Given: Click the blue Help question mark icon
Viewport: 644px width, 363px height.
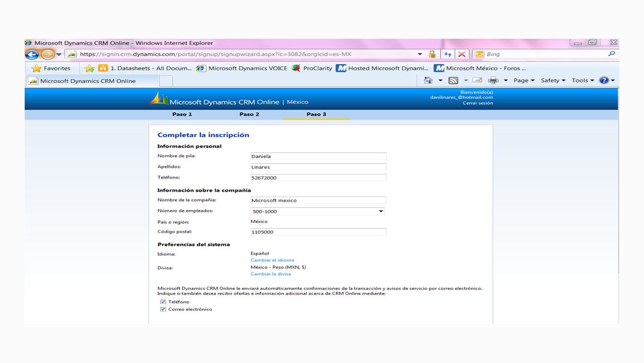Looking at the screenshot, I should pos(604,81).
